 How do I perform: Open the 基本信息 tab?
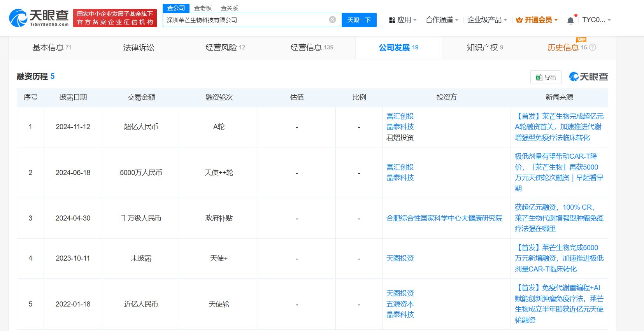click(52, 47)
